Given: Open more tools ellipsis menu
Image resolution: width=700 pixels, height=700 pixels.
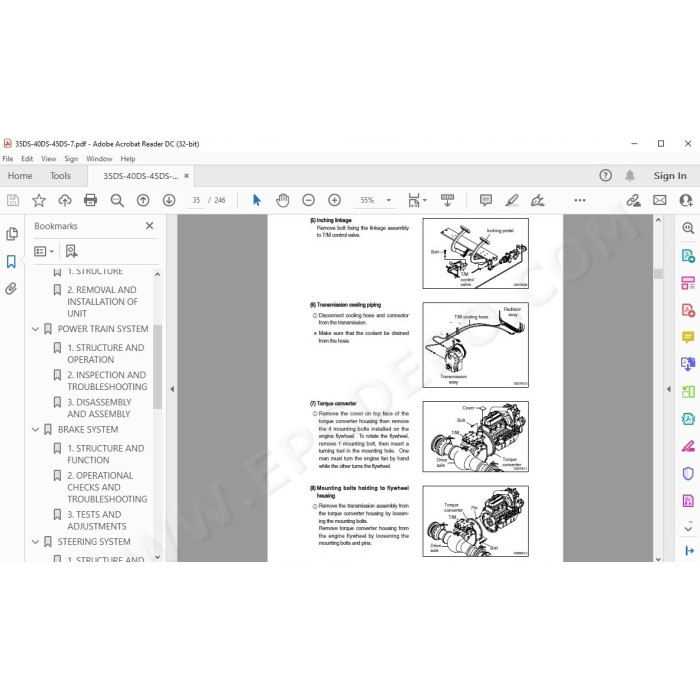Looking at the screenshot, I should tap(580, 200).
